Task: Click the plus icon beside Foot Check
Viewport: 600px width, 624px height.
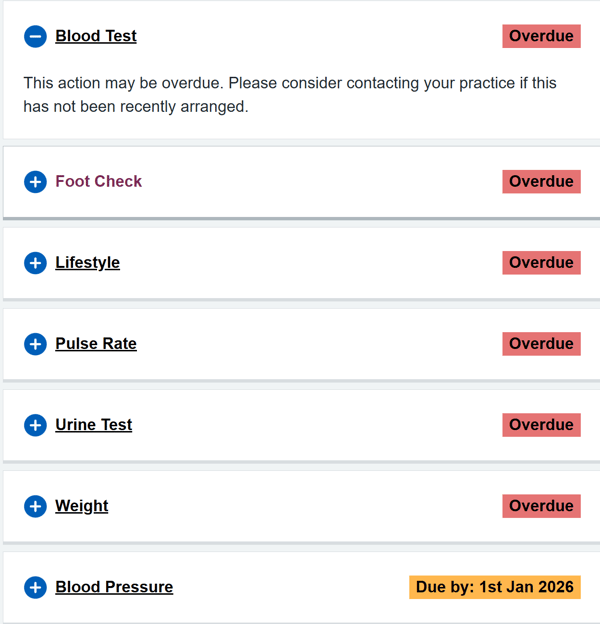Action: (x=35, y=182)
